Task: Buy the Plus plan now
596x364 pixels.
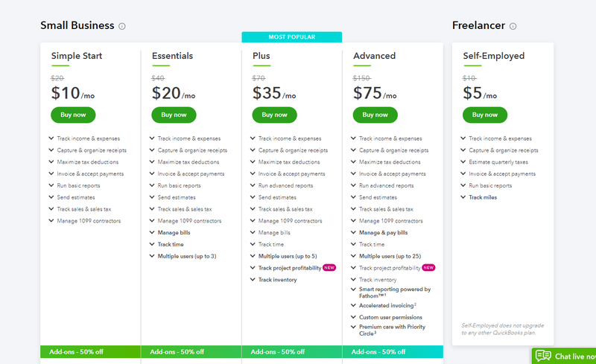Action: click(x=274, y=115)
